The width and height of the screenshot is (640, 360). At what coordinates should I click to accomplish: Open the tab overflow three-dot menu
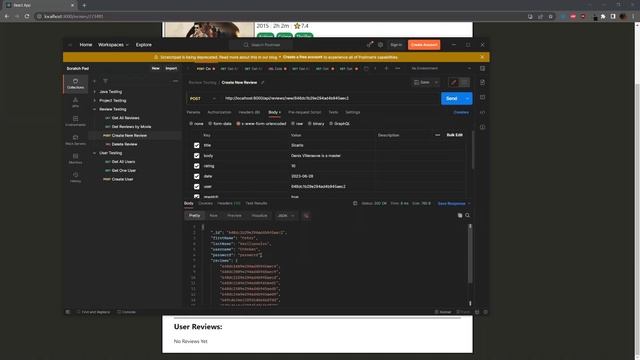tap(398, 69)
